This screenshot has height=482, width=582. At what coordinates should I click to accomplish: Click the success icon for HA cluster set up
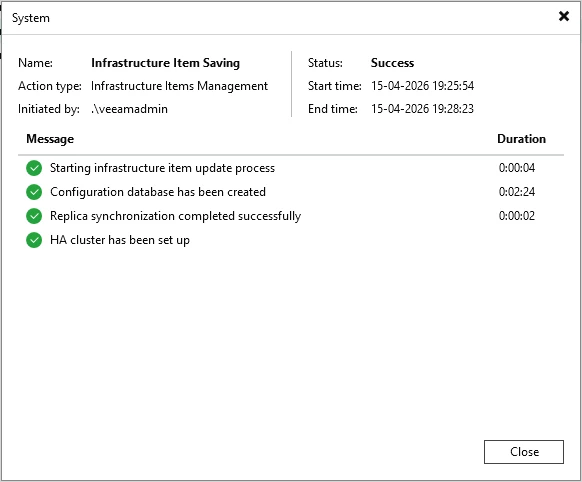coord(34,240)
